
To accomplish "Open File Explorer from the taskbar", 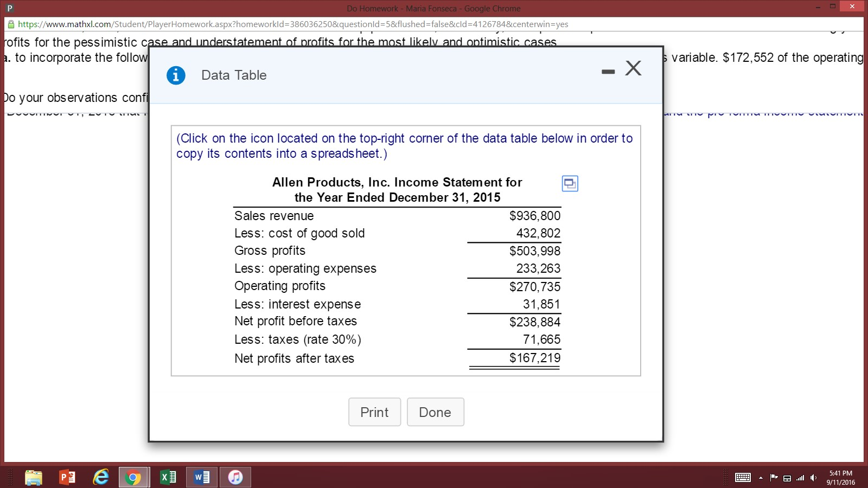I will coord(34,477).
